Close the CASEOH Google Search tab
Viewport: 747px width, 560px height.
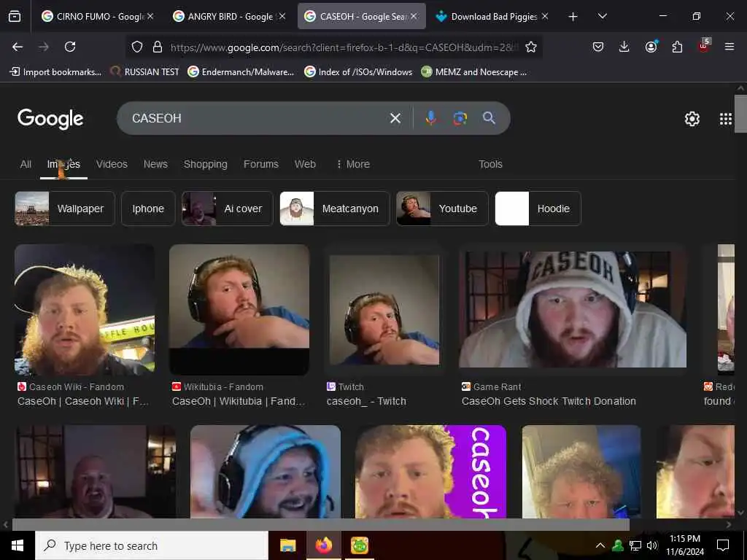pyautogui.click(x=414, y=16)
